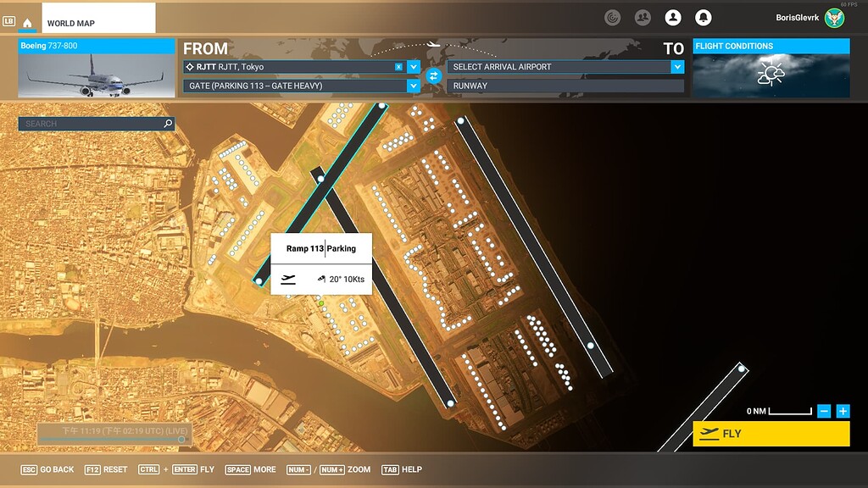The height and width of the screenshot is (488, 868).
Task: Clear the RJTT departure airport
Action: tap(398, 67)
